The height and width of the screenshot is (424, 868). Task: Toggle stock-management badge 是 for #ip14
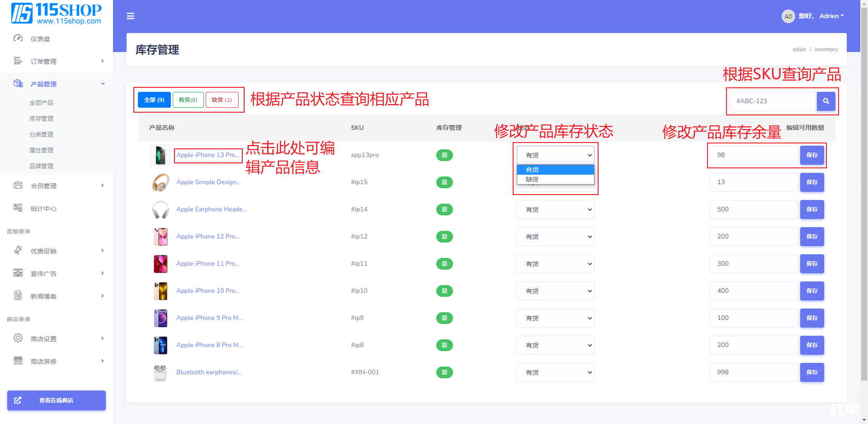point(444,210)
